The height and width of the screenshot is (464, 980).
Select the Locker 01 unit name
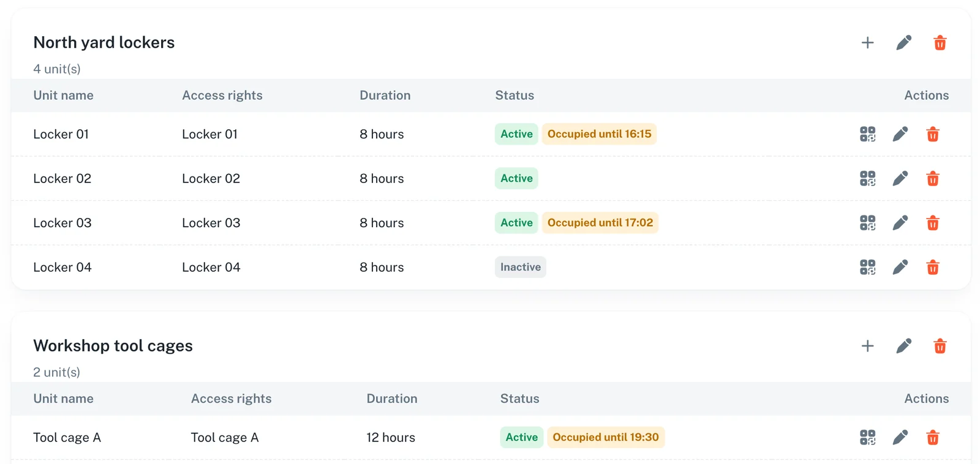61,134
